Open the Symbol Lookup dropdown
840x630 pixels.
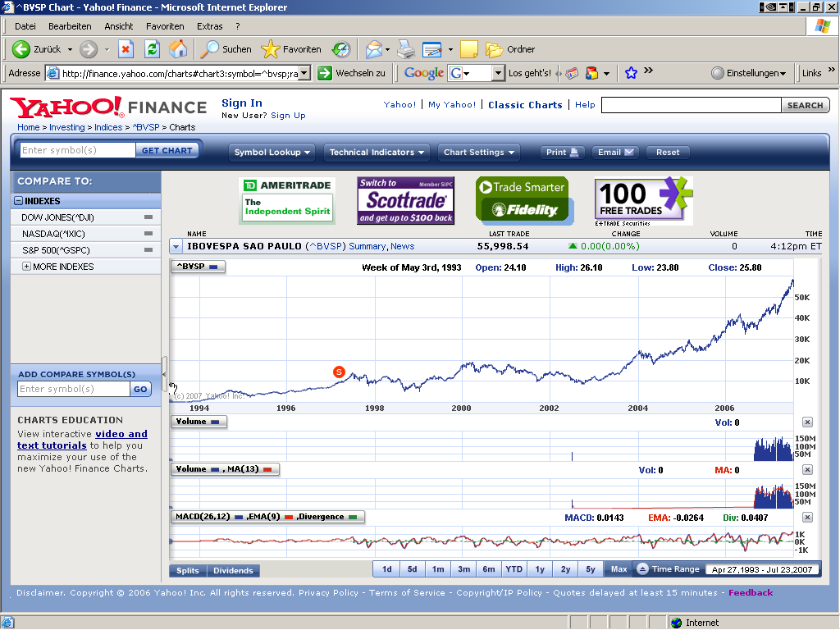[272, 152]
